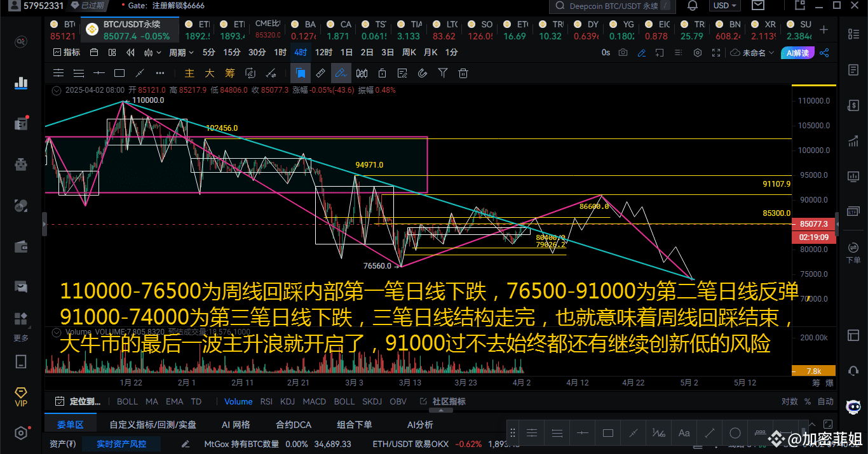Take a chart screenshot with camera icon

623,53
